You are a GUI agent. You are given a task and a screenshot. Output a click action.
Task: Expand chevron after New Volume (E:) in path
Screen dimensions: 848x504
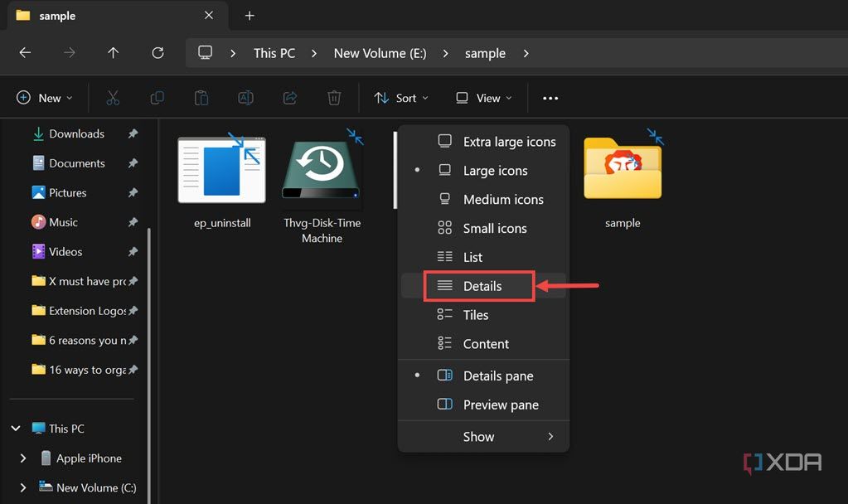[x=445, y=53]
